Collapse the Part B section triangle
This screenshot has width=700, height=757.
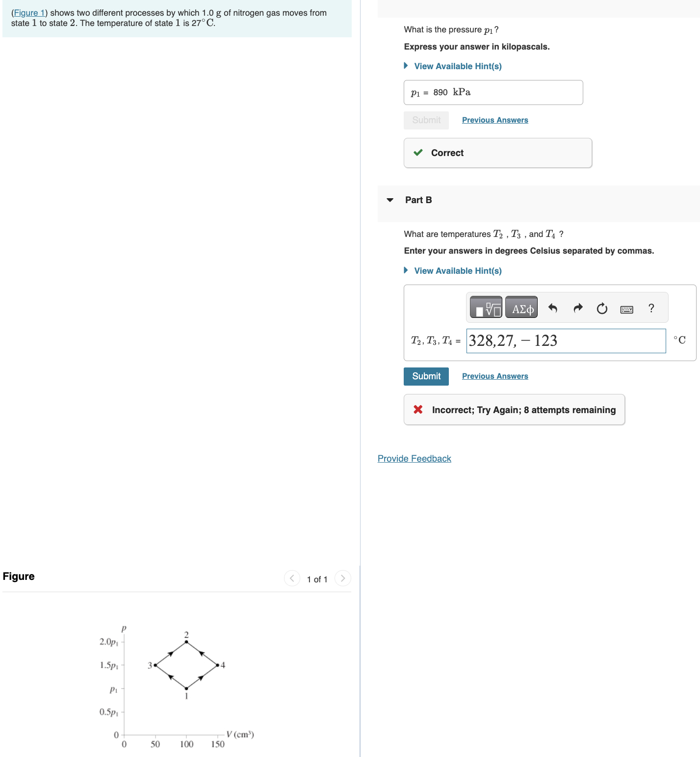click(389, 200)
